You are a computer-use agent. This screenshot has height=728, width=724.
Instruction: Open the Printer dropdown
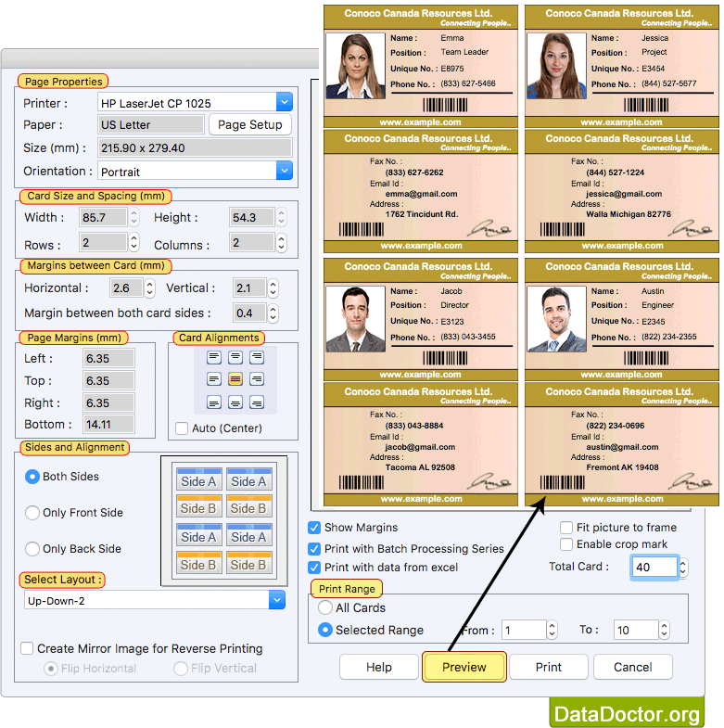[x=285, y=102]
